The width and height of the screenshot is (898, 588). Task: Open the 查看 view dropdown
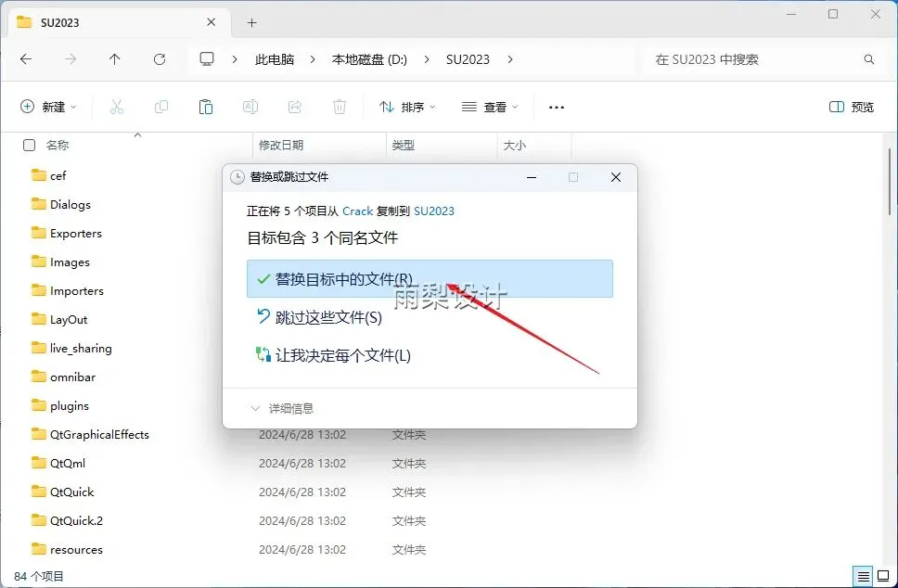tap(490, 107)
